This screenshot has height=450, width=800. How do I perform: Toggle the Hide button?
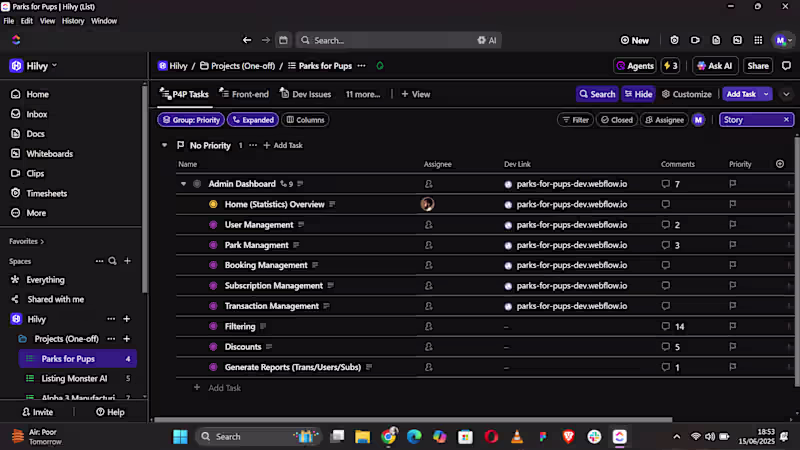click(638, 94)
